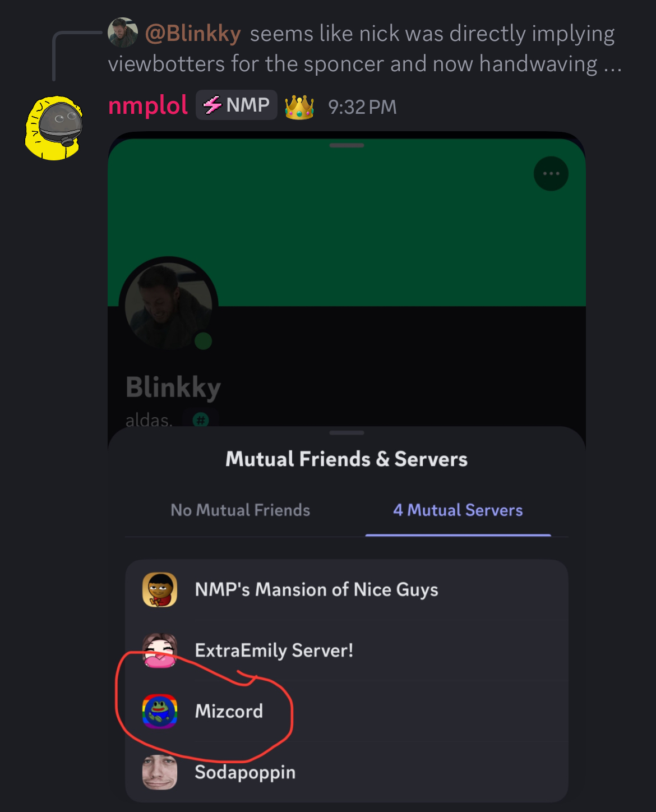Click the nmplol username
The image size is (656, 812).
pos(148,105)
